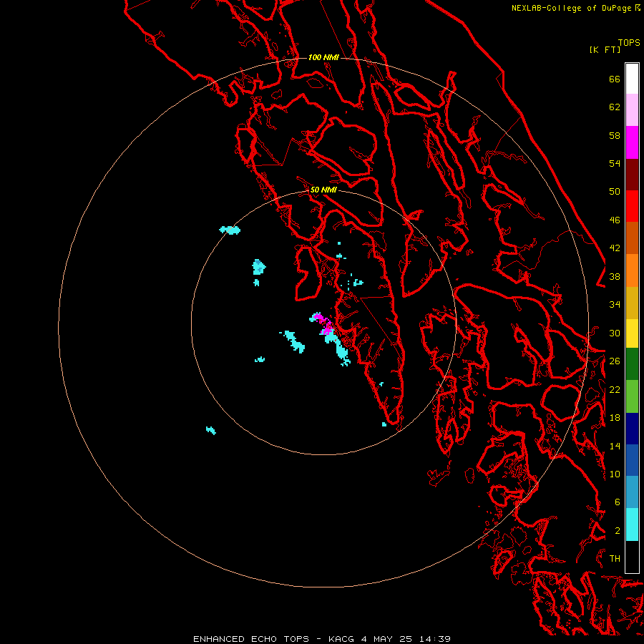The width and height of the screenshot is (644, 644).
Task: Click the legend value 38
Action: click(615, 277)
